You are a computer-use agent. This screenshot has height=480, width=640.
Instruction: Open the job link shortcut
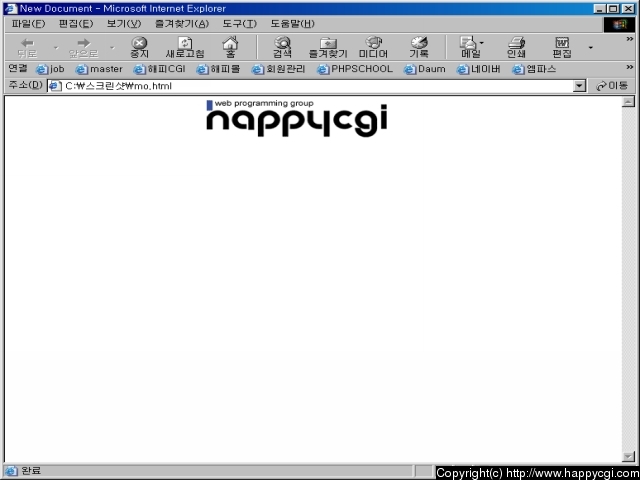click(x=50, y=69)
